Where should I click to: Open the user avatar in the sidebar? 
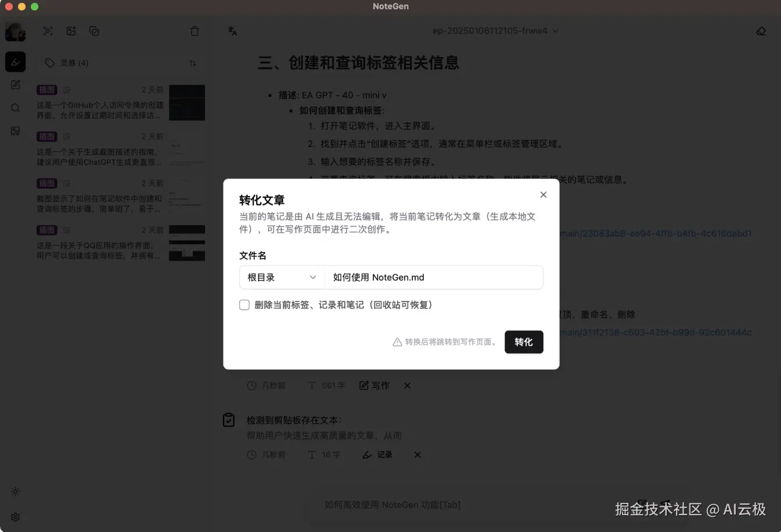[15, 31]
